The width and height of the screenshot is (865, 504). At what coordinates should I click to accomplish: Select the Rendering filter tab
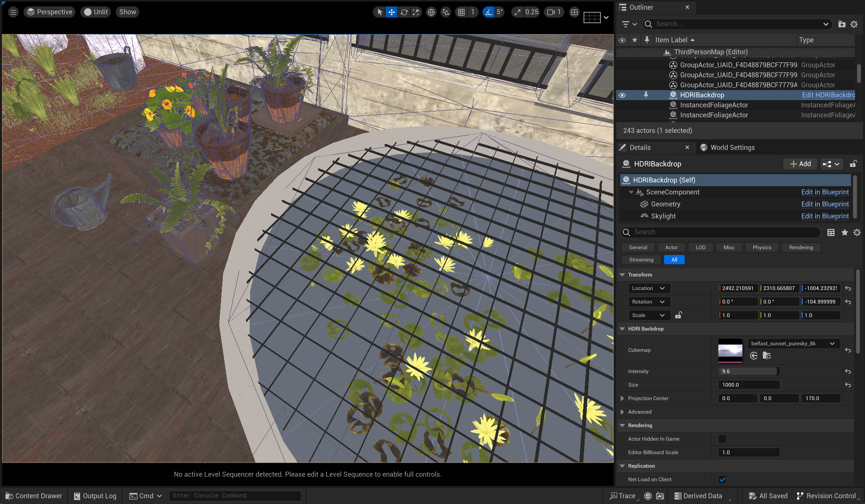801,247
